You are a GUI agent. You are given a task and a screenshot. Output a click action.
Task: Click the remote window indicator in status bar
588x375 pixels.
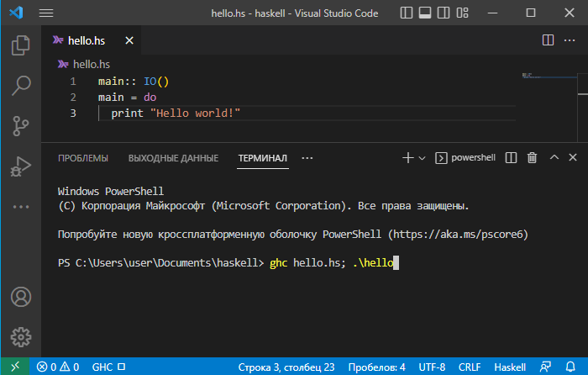pyautogui.click(x=15, y=367)
